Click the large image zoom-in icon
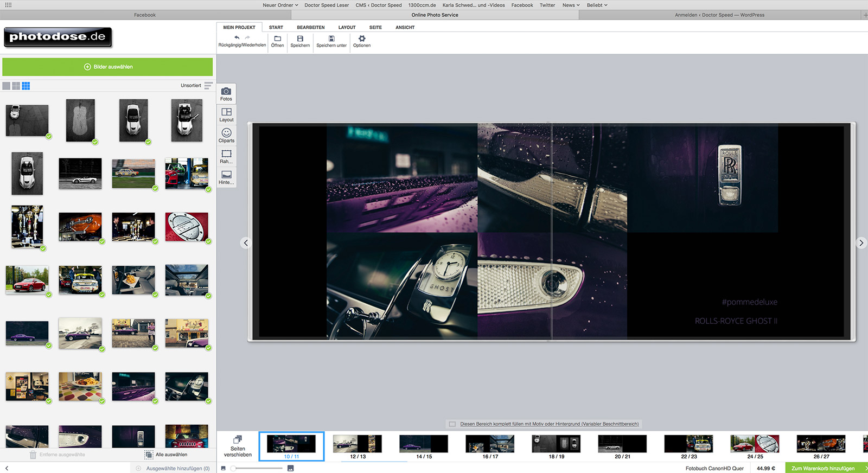Screen dimensions: 868x473 [291, 468]
